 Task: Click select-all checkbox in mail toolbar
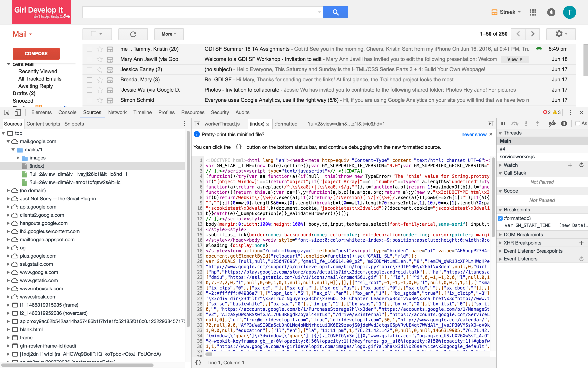coord(94,34)
